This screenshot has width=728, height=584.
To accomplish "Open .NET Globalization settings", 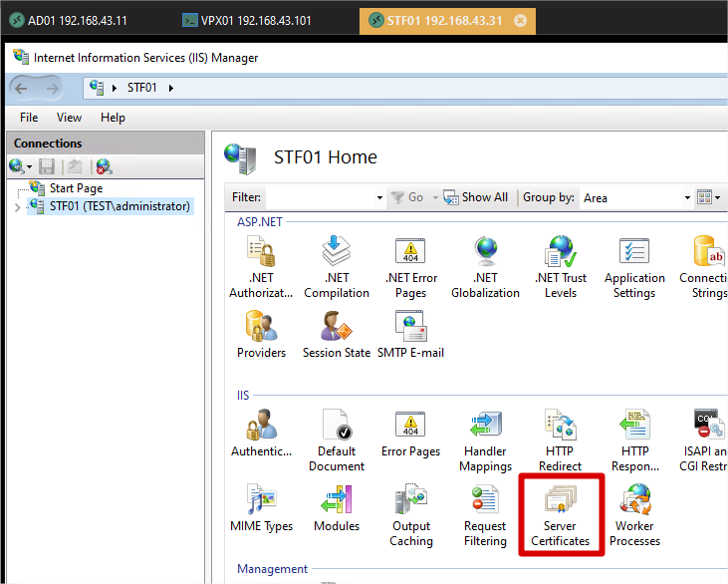I will 485,267.
